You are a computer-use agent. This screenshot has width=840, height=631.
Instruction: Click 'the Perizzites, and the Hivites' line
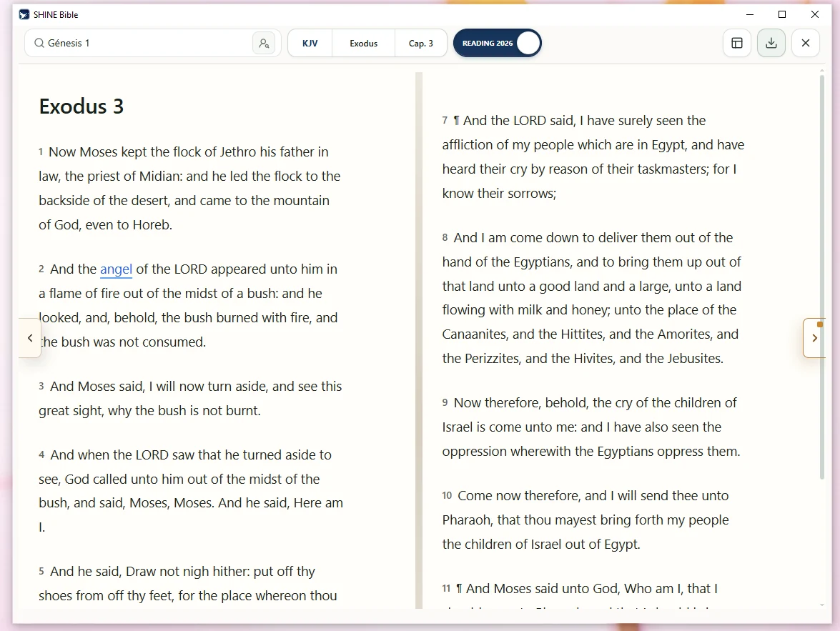pyautogui.click(x=583, y=358)
